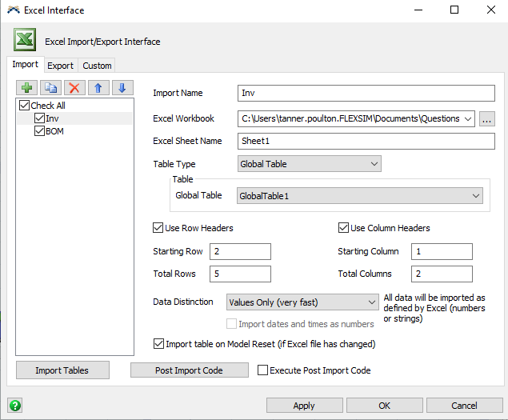
Task: Open the Table Type dropdown
Action: click(x=310, y=164)
